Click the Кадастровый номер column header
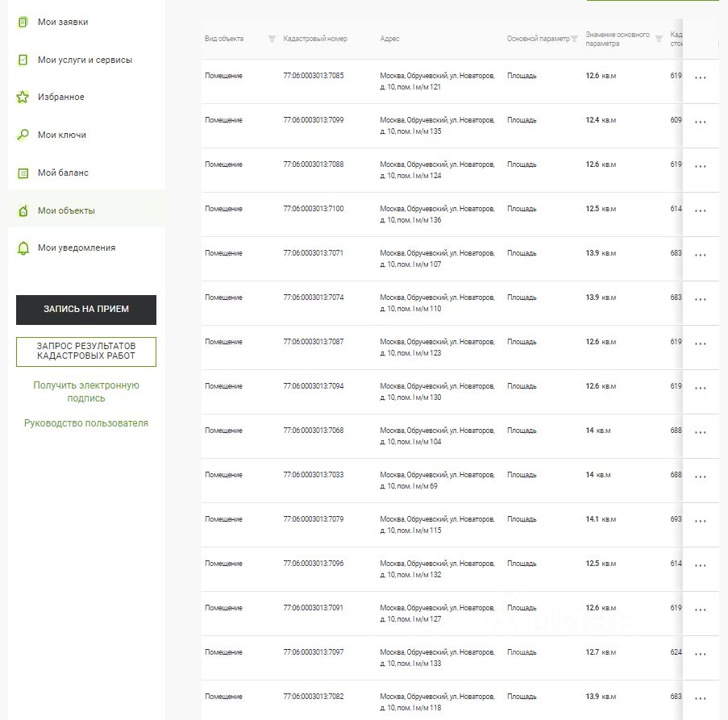 [314, 39]
